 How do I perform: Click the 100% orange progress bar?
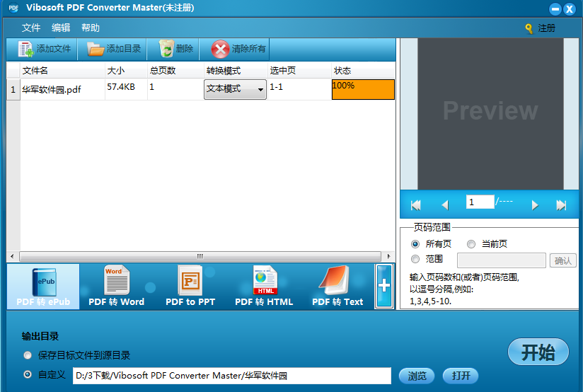click(363, 90)
